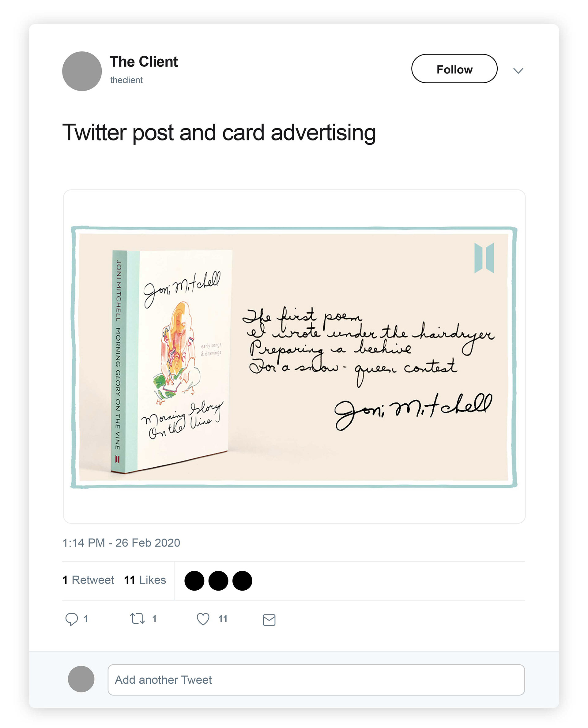Viewport: 588px width, 728px height.
Task: Click the middle black liker avatar
Action: click(218, 581)
